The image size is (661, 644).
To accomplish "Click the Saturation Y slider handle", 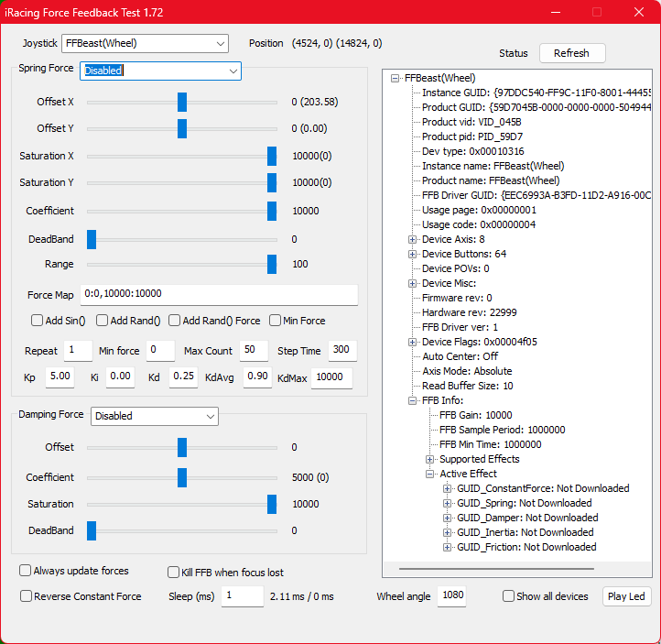I will [x=272, y=182].
